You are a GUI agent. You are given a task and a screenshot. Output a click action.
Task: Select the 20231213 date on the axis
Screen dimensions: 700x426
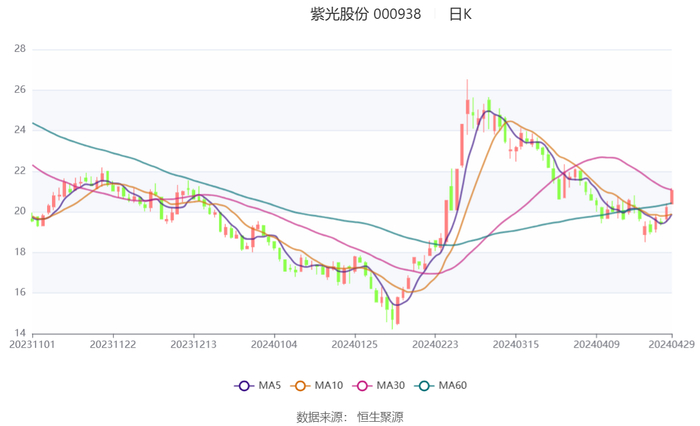[193, 344]
